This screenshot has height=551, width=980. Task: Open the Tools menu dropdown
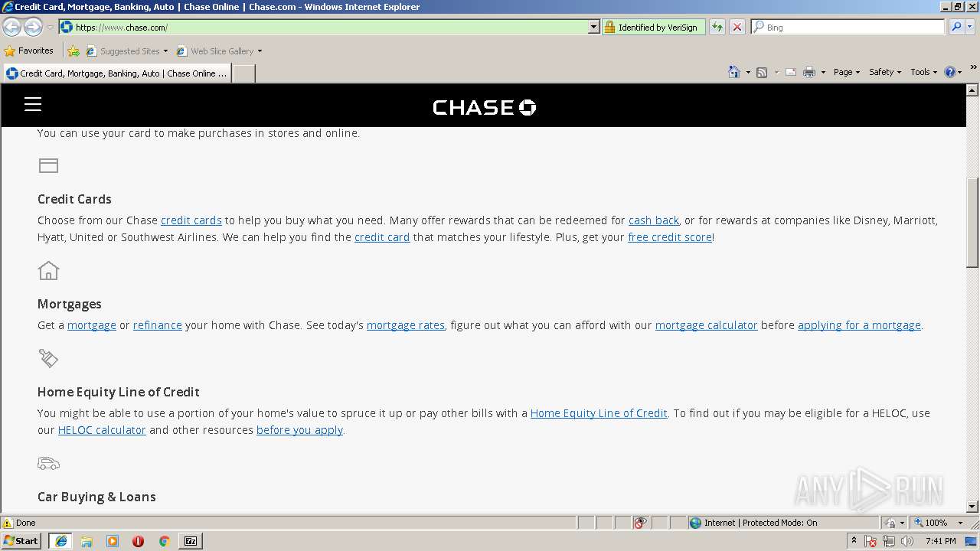923,72
